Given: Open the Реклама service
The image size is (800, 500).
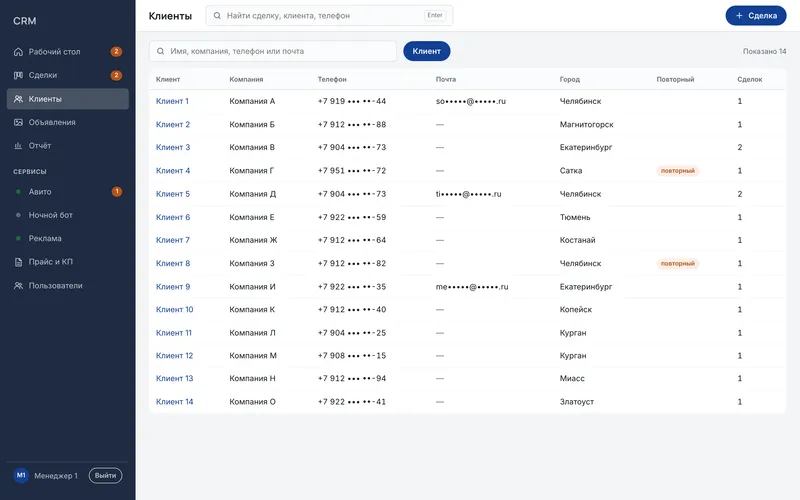Looking at the screenshot, I should click(67, 238).
